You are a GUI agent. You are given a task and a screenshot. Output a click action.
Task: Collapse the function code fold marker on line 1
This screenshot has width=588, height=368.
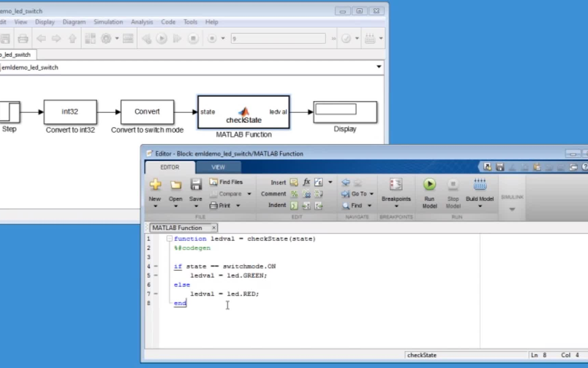click(169, 239)
